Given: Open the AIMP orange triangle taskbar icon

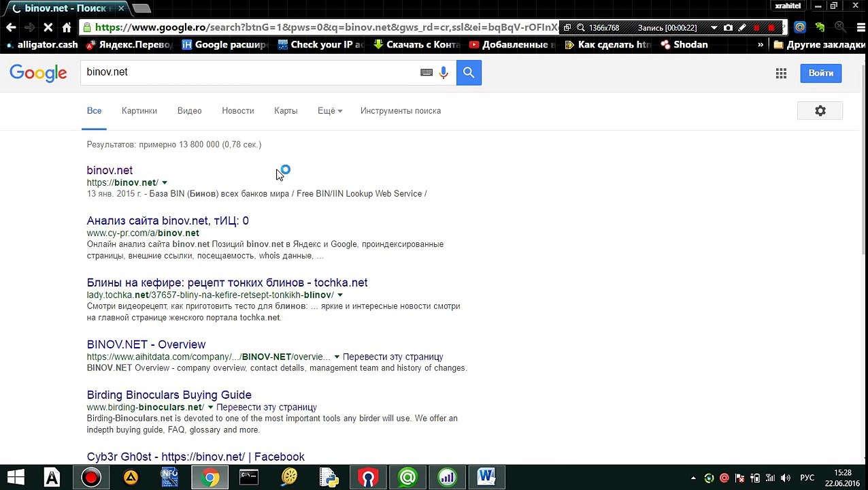Looking at the screenshot, I should click(x=131, y=478).
